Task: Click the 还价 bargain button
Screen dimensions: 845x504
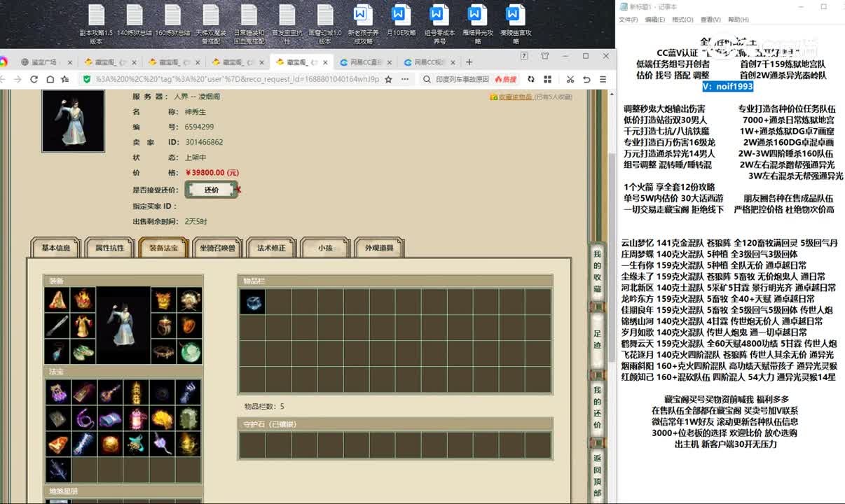Action: [x=212, y=190]
